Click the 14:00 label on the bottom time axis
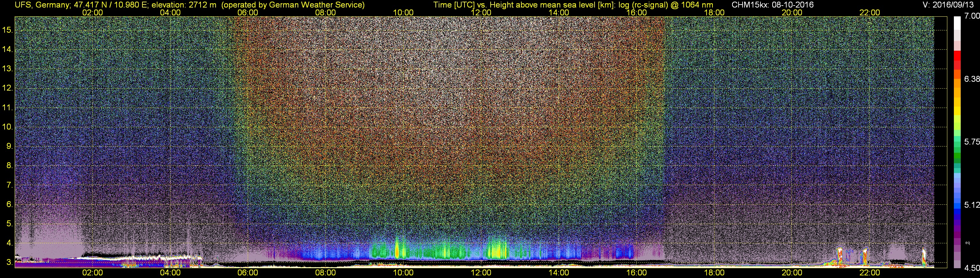The width and height of the screenshot is (980, 278). point(559,273)
